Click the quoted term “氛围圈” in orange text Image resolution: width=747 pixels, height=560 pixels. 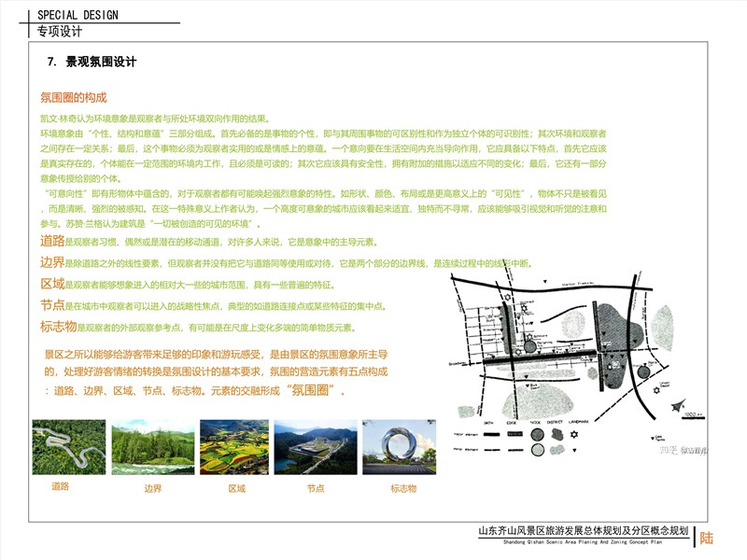tap(311, 390)
